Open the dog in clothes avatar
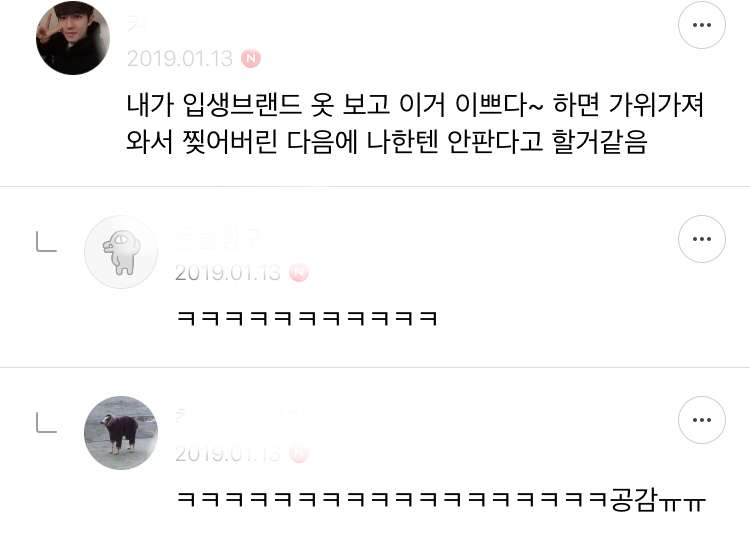Screen dimensions: 750x534 [121, 433]
